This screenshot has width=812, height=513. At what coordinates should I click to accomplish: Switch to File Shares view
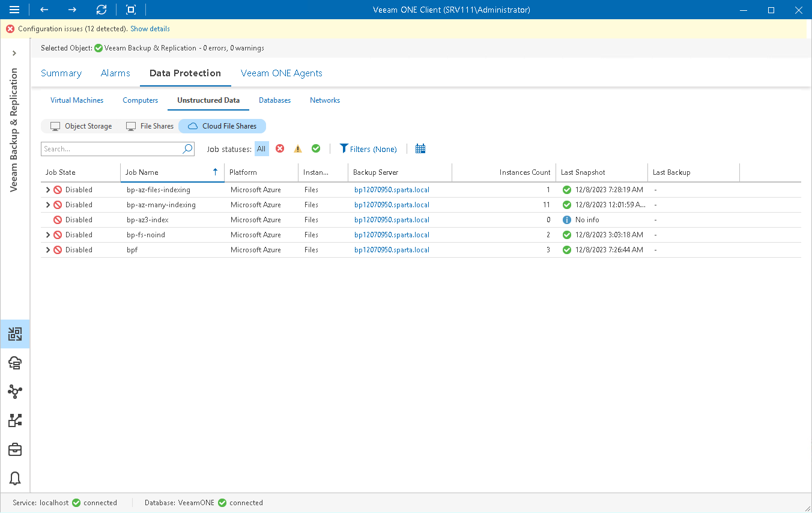(x=150, y=126)
